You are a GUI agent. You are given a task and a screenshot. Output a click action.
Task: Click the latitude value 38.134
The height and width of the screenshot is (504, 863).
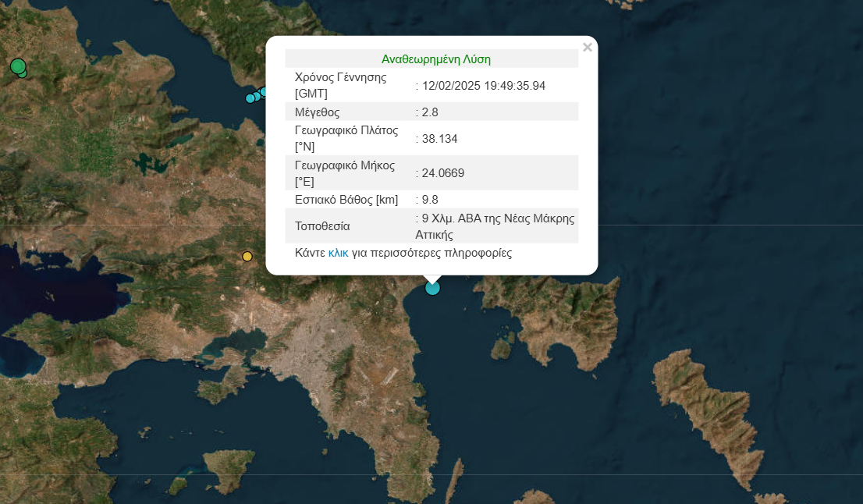pos(439,139)
